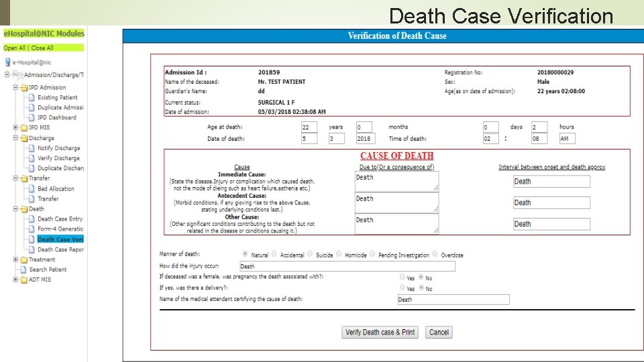Collapse the Discharge tree node
Viewport: 644px width, 362px height.
[x=15, y=138]
